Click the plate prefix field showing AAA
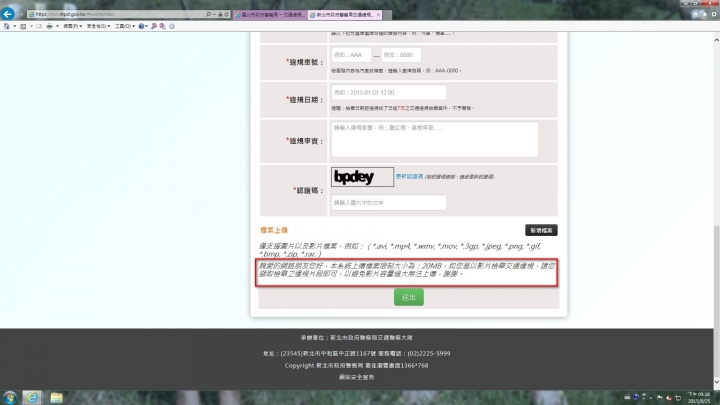This screenshot has width=720, height=405. (351, 55)
